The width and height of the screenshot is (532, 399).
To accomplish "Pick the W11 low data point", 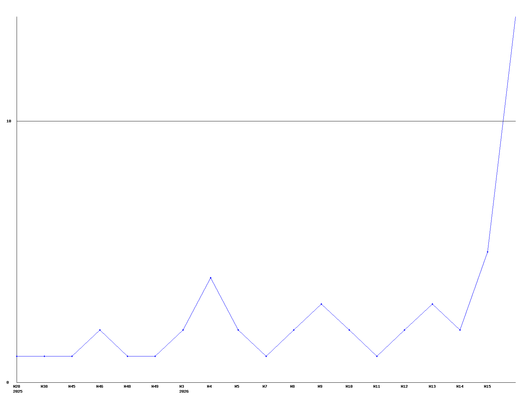I will pyautogui.click(x=377, y=356).
